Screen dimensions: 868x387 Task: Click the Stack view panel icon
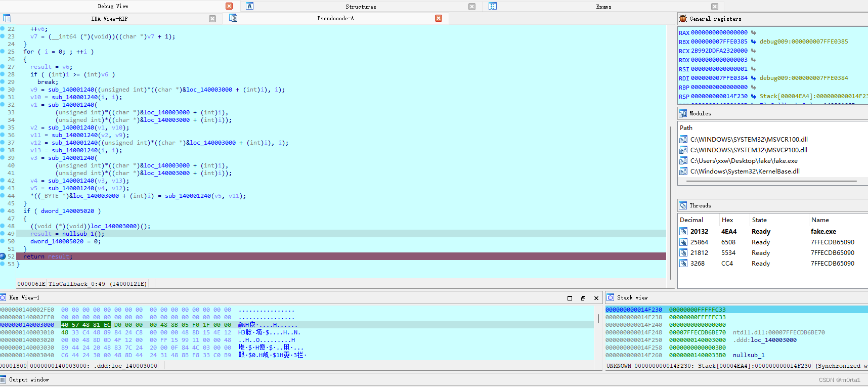pyautogui.click(x=611, y=297)
